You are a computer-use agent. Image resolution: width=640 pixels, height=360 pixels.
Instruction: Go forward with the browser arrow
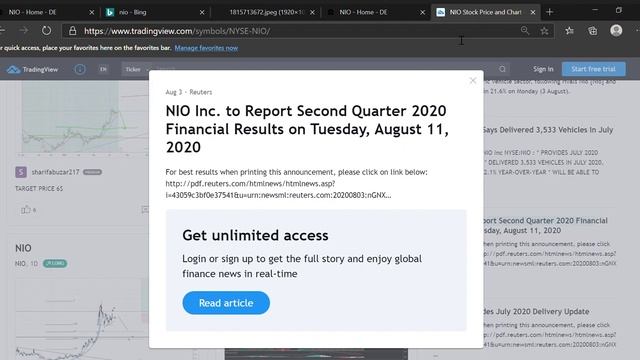(x=24, y=31)
